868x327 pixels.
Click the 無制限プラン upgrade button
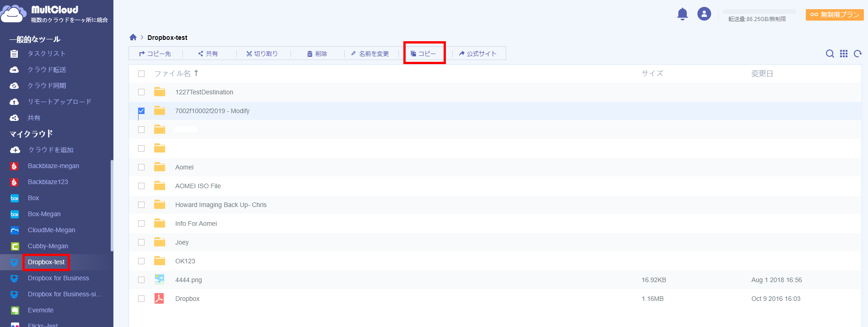pos(835,15)
